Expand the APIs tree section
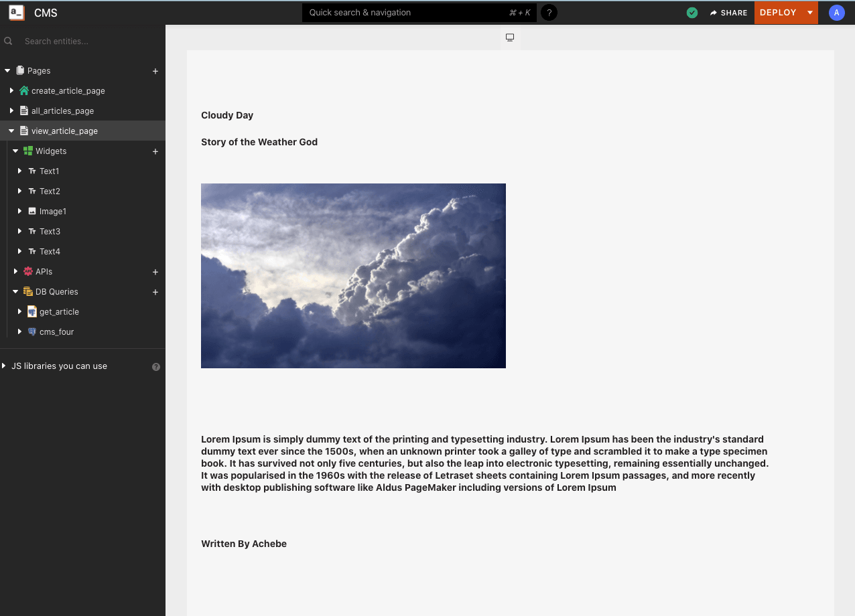Screen dimensions: 855x616 16,271
